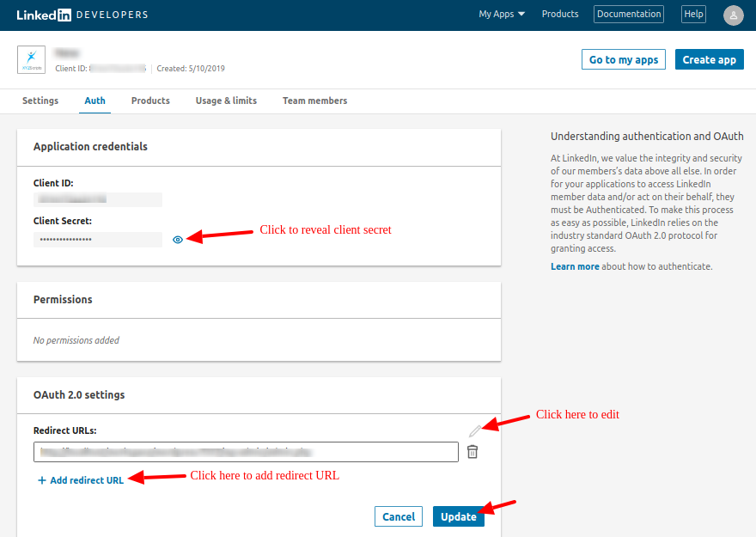Click 'Understanding authentication and OAuth' heading
Screen dimensions: 756x537
tap(647, 137)
